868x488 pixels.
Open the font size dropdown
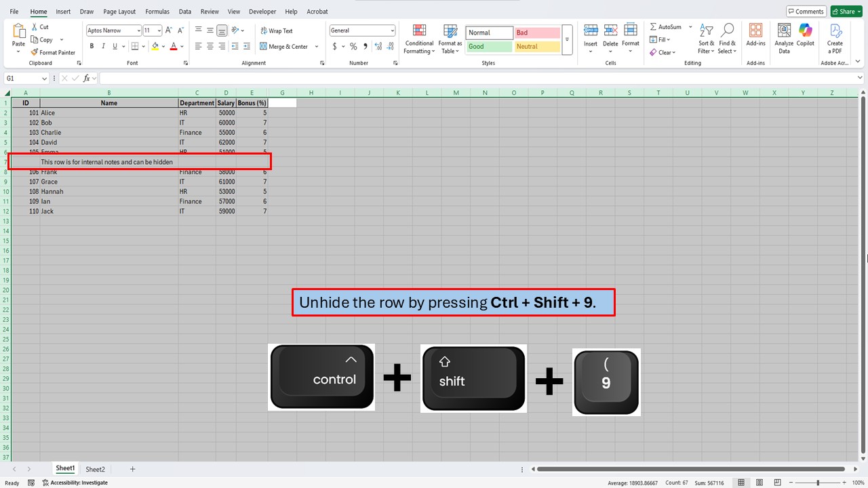pos(158,30)
